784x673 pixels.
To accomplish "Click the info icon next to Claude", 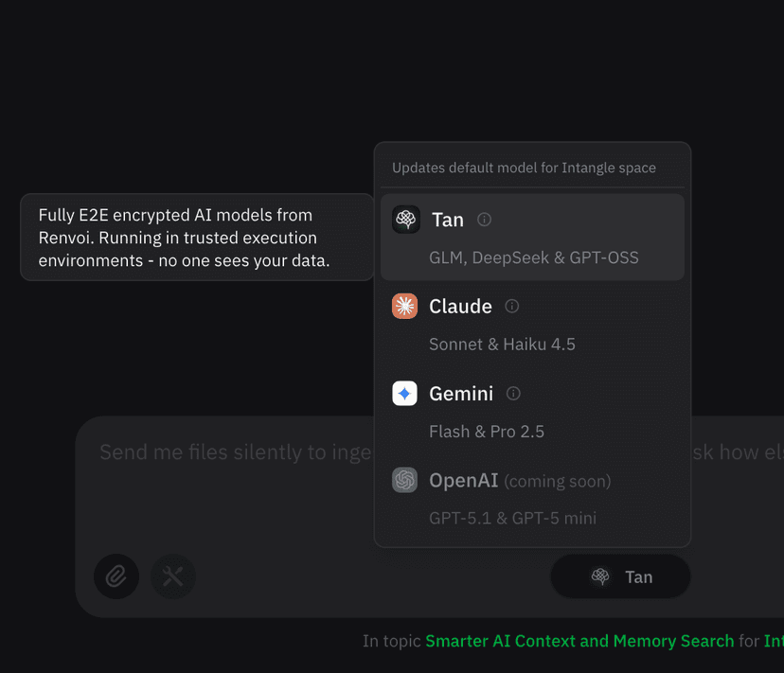I will (511, 306).
